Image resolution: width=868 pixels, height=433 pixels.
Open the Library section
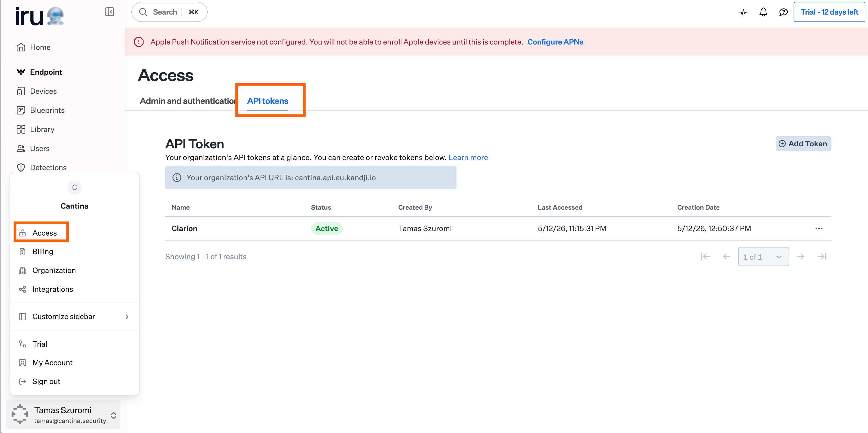[42, 129]
